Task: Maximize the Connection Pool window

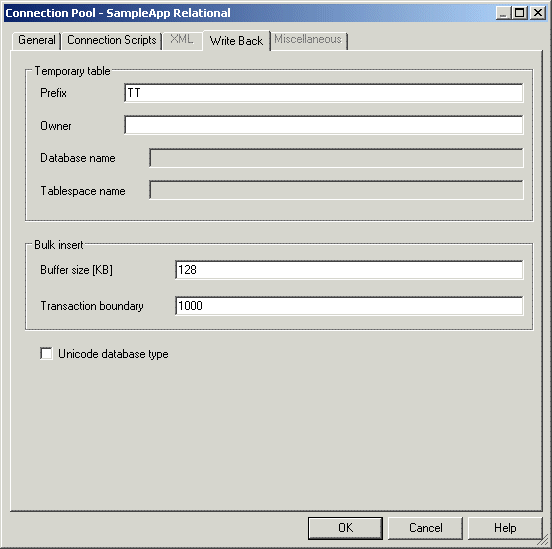Action: pos(520,13)
